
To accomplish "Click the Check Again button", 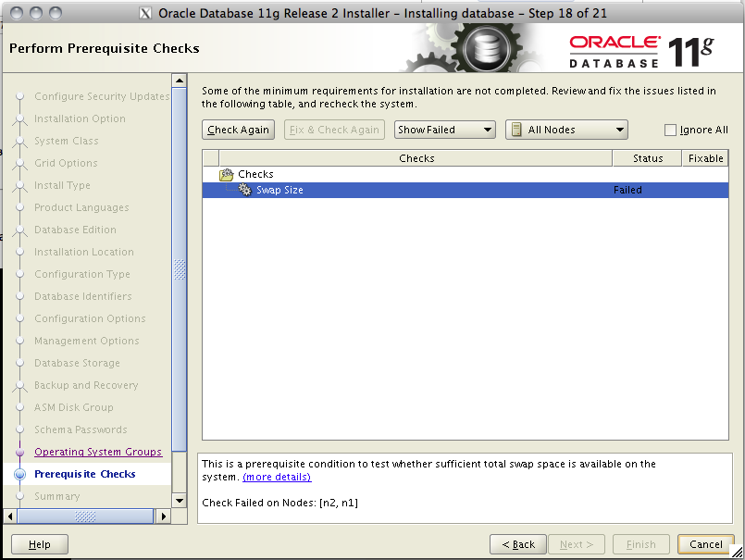I will (238, 130).
